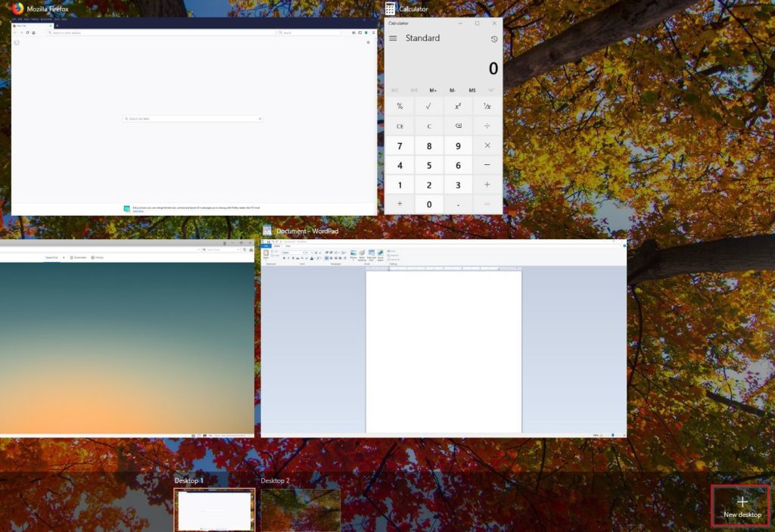The width and height of the screenshot is (775, 532).
Task: Click the Firefox library icon in toolbar
Action: click(x=353, y=33)
